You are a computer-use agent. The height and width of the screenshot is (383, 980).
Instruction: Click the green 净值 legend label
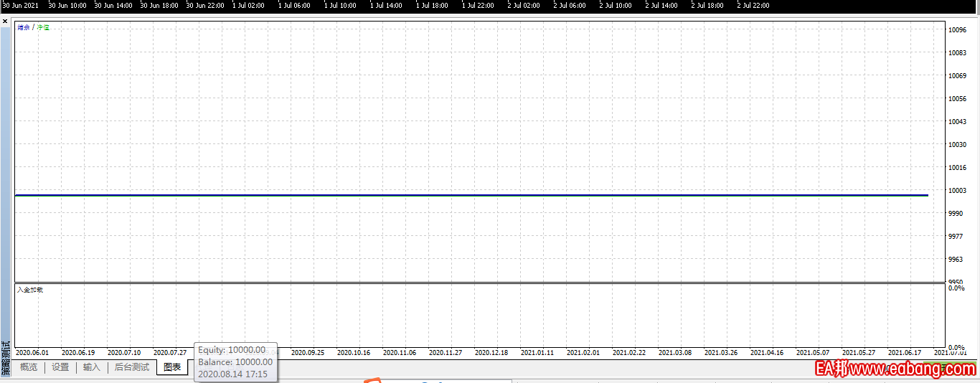tap(43, 27)
